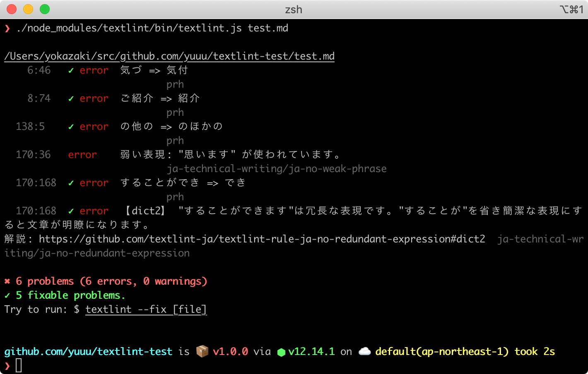The image size is (588, 374).
Task: Toggle the fixable checkmark at line 8:74
Action: [70, 98]
